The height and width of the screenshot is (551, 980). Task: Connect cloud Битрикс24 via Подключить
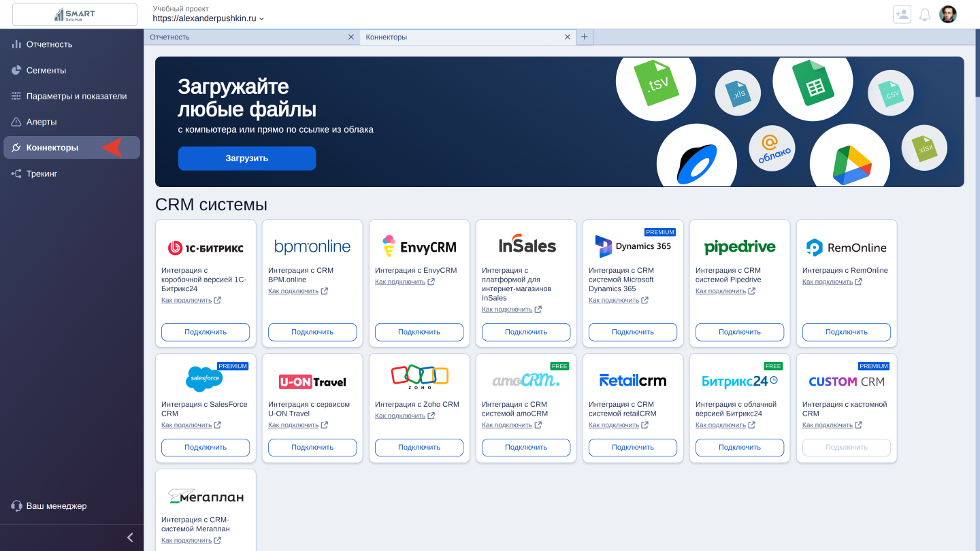(x=740, y=448)
